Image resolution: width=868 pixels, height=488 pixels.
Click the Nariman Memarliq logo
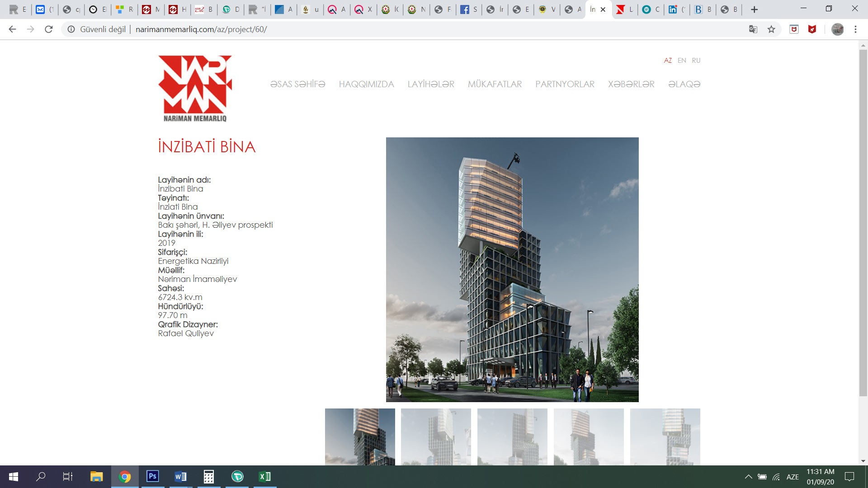(195, 89)
